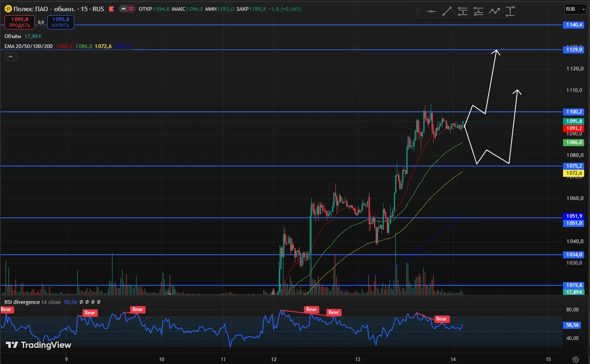590x364 pixels.
Task: Click the green 1086,0 EMA price label
Action: click(574, 142)
